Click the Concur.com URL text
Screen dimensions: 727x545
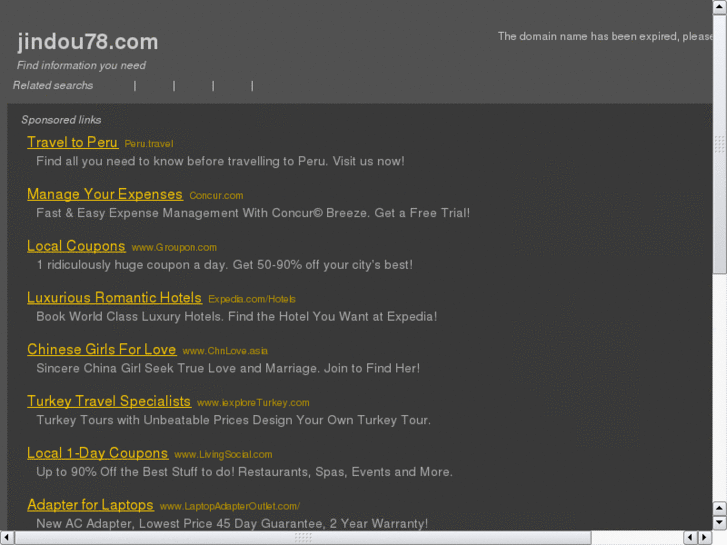coord(216,196)
